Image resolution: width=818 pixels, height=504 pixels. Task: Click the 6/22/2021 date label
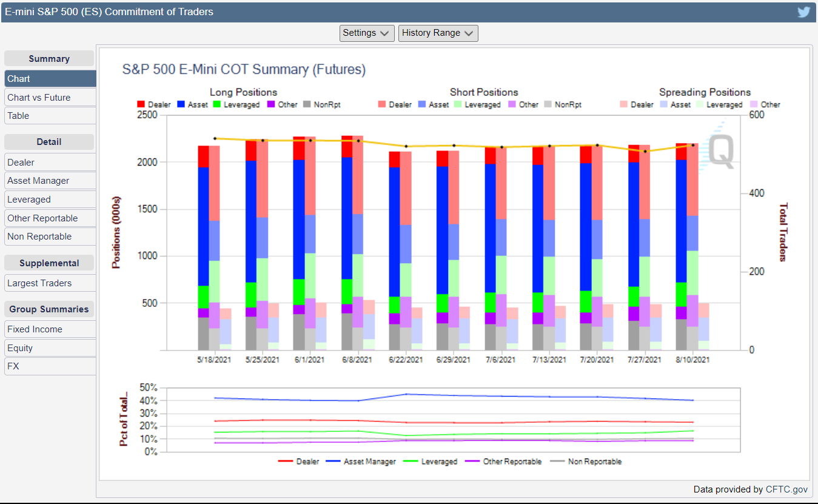click(405, 360)
